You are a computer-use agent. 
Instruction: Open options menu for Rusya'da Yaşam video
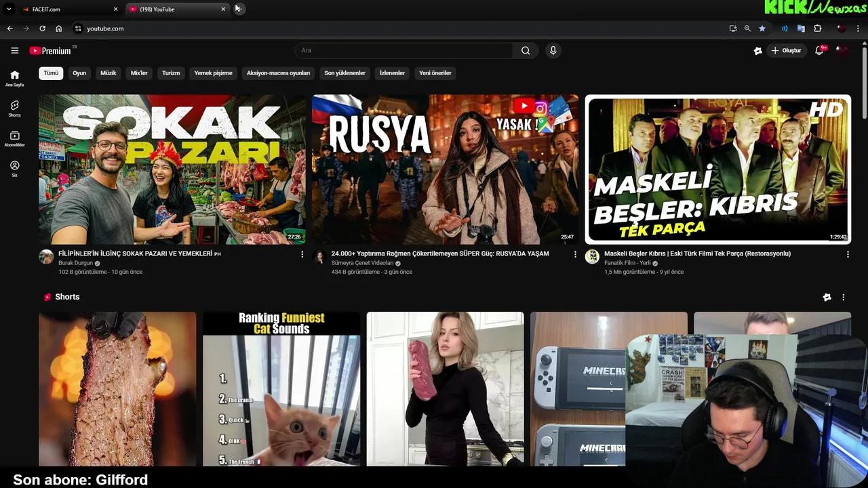tap(576, 254)
